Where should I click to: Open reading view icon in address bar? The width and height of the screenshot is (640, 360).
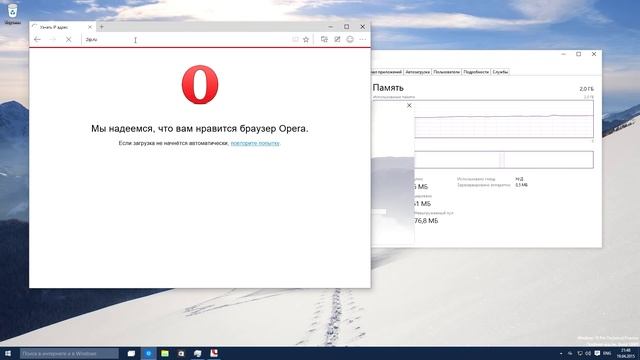pos(295,40)
